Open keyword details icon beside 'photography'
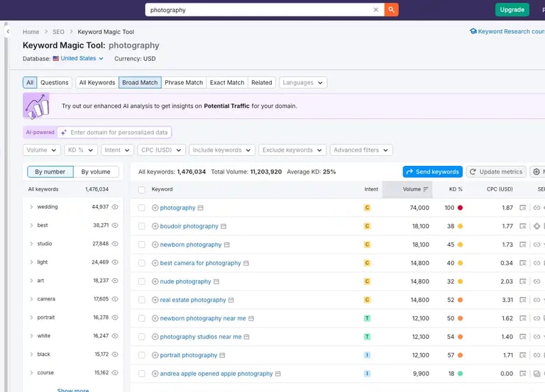The height and width of the screenshot is (392, 545). point(201,208)
